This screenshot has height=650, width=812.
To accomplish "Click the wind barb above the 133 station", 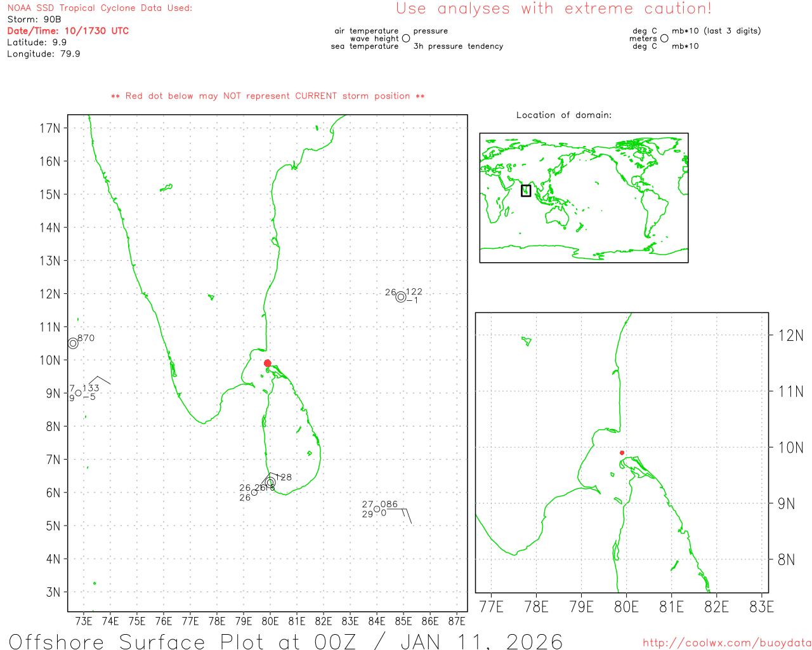I will (x=100, y=380).
